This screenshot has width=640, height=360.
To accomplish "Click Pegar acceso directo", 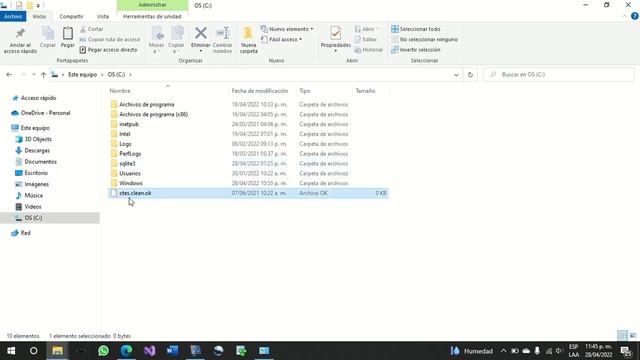I will (x=108, y=49).
